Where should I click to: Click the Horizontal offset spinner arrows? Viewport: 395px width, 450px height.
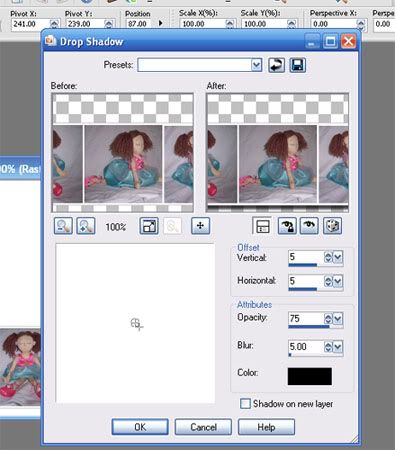(x=328, y=281)
